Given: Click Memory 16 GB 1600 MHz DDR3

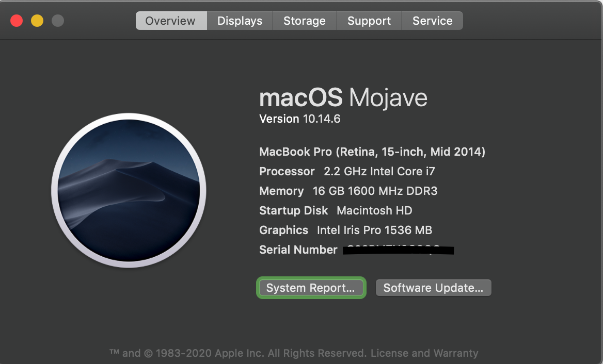Looking at the screenshot, I should click(348, 191).
